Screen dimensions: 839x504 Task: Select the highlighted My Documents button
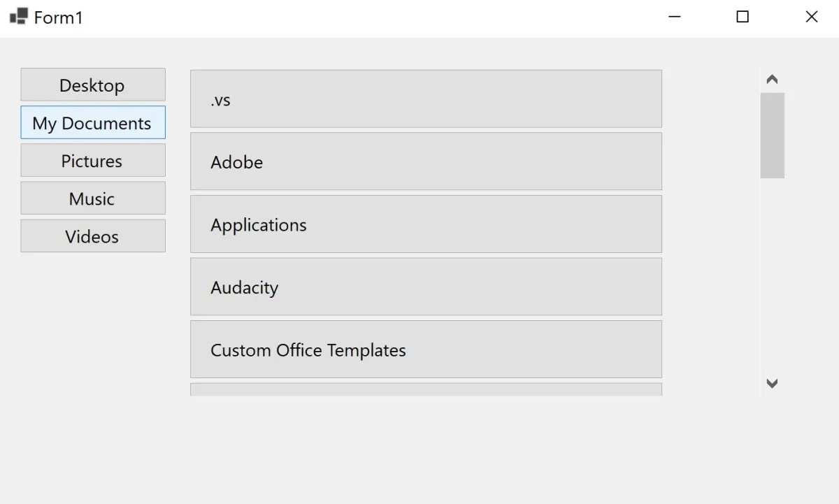click(93, 122)
